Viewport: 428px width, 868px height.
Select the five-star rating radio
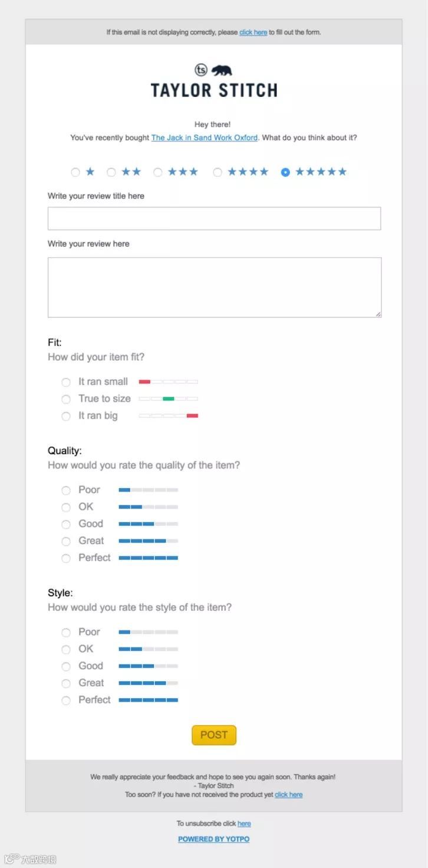coord(285,172)
